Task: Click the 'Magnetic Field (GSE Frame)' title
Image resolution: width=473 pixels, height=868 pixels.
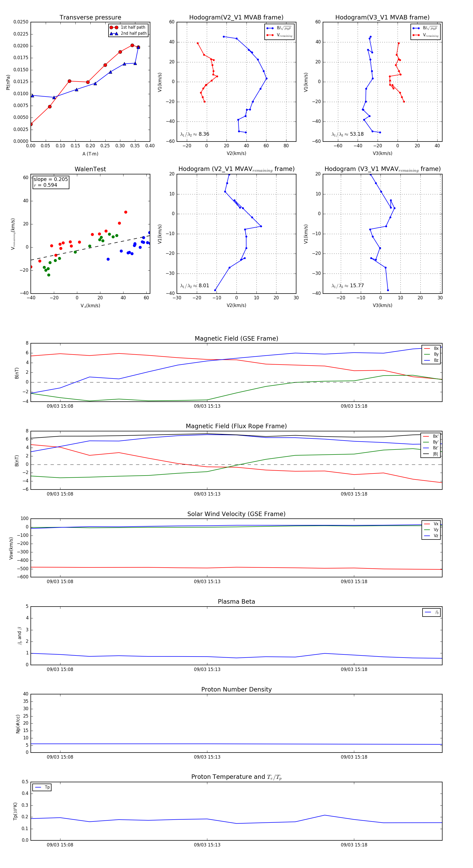Action: [x=236, y=339]
